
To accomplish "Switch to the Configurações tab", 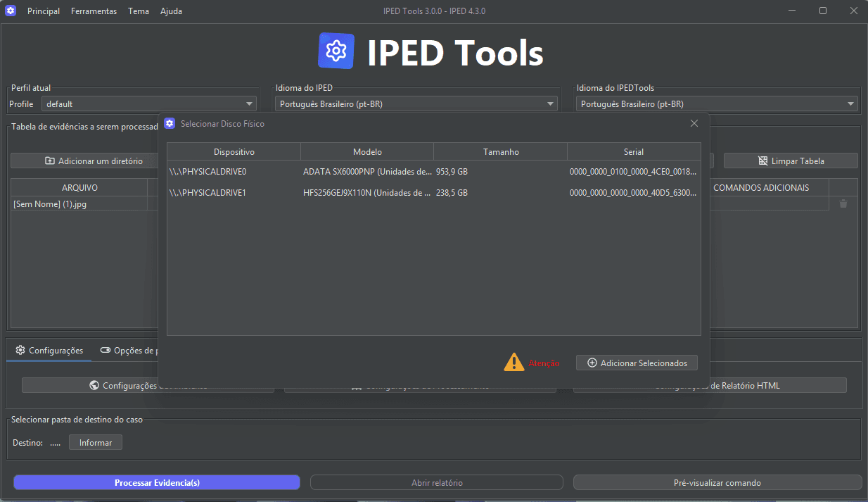I will point(49,351).
